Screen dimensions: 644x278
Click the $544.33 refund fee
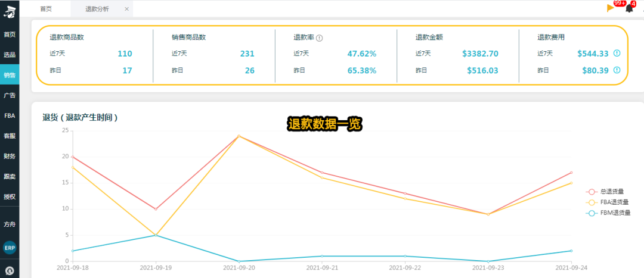[x=593, y=54]
